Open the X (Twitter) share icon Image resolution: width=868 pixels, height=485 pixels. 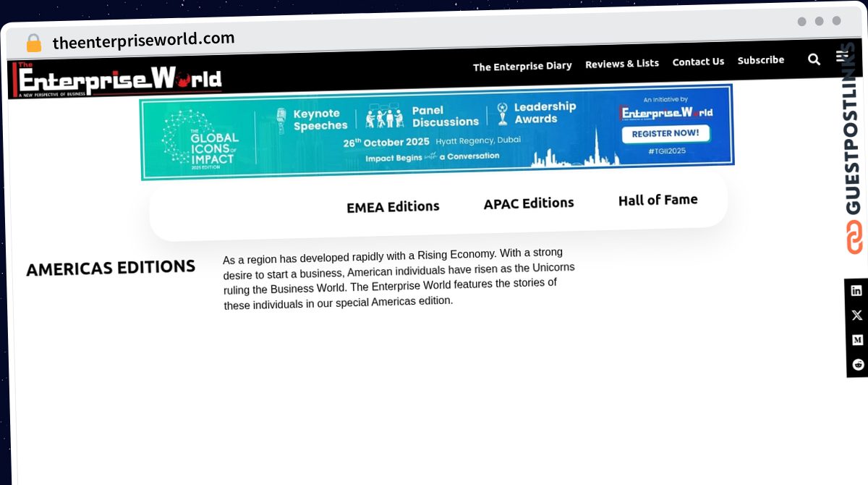[856, 316]
